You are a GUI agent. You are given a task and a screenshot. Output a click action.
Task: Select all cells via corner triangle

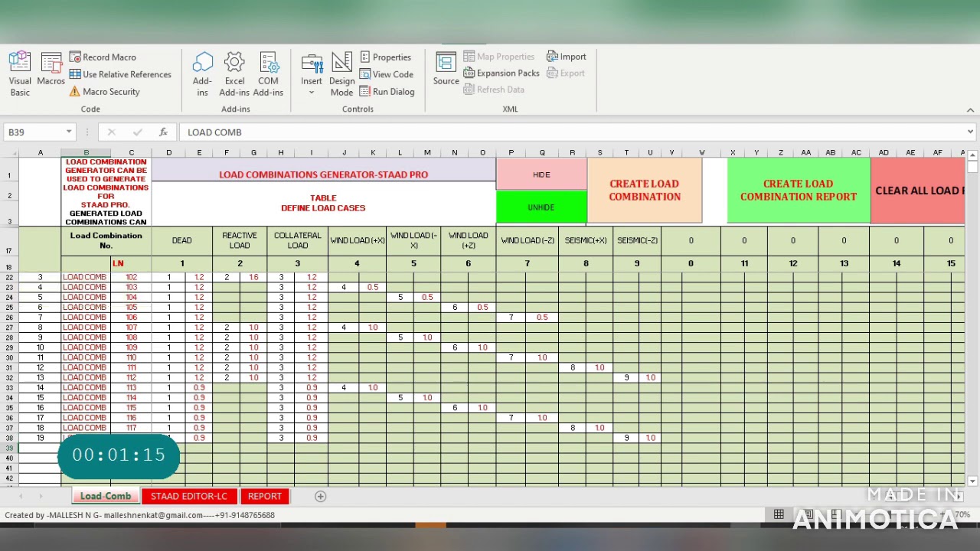tap(9, 153)
